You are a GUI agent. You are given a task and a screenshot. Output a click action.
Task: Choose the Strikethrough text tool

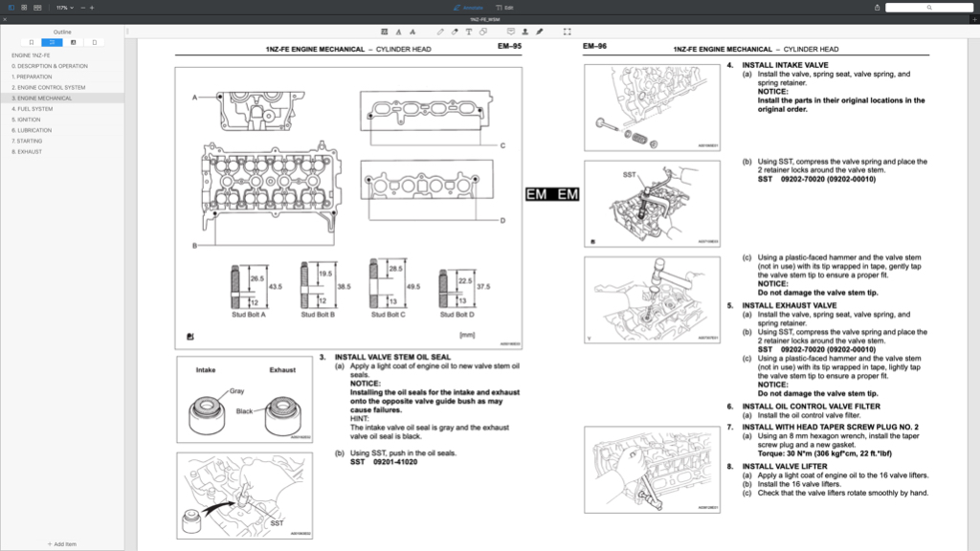(x=412, y=30)
